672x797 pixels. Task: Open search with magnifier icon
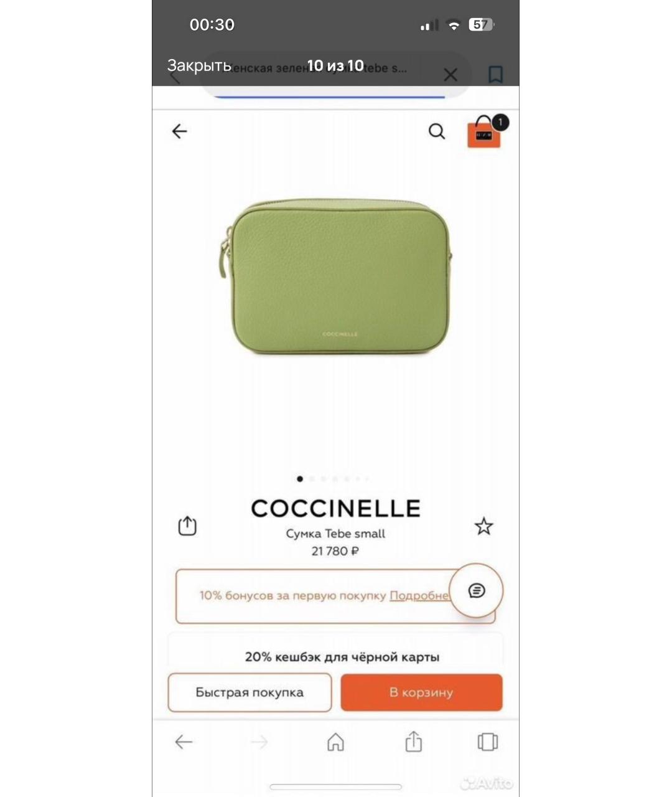coord(437,131)
